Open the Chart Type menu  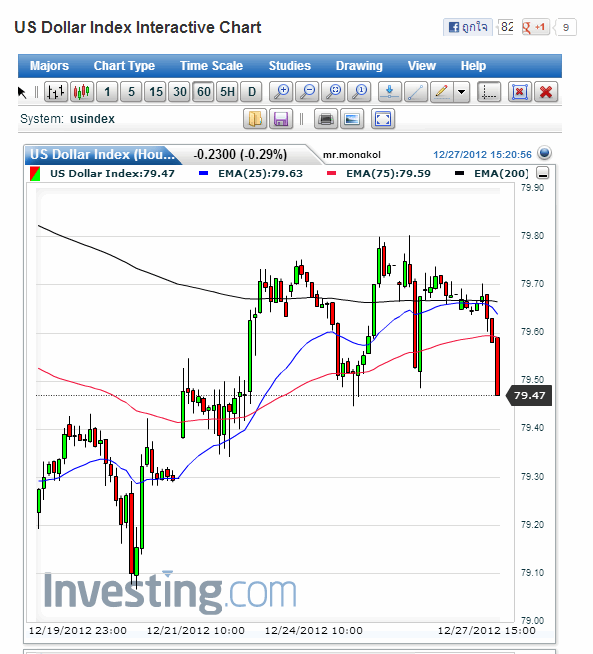124,66
